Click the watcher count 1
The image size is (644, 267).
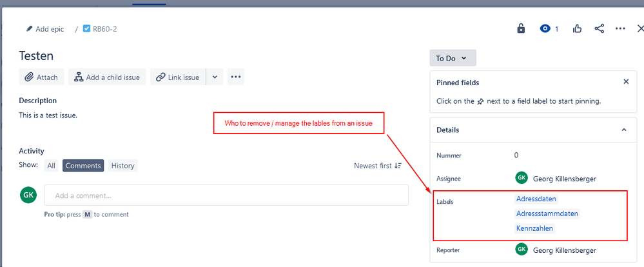[557, 29]
